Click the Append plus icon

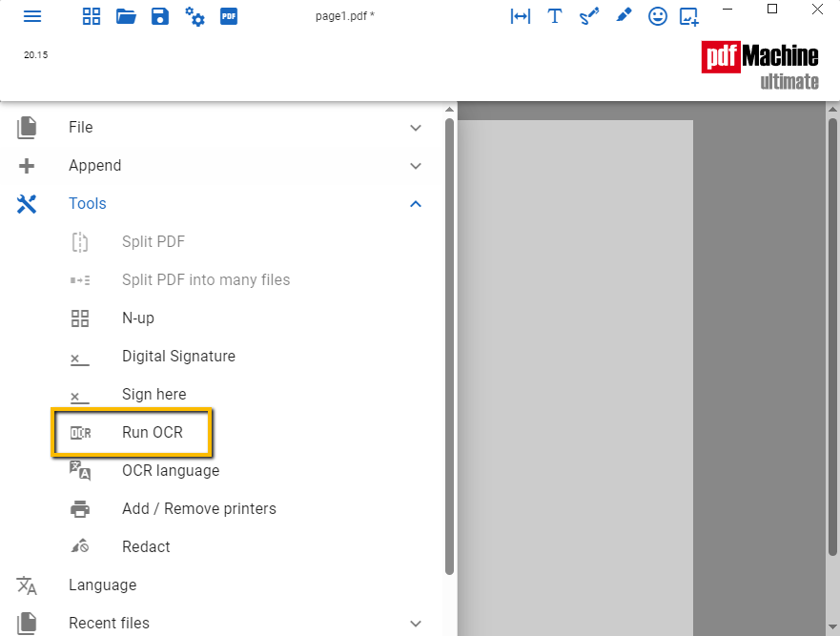(27, 166)
